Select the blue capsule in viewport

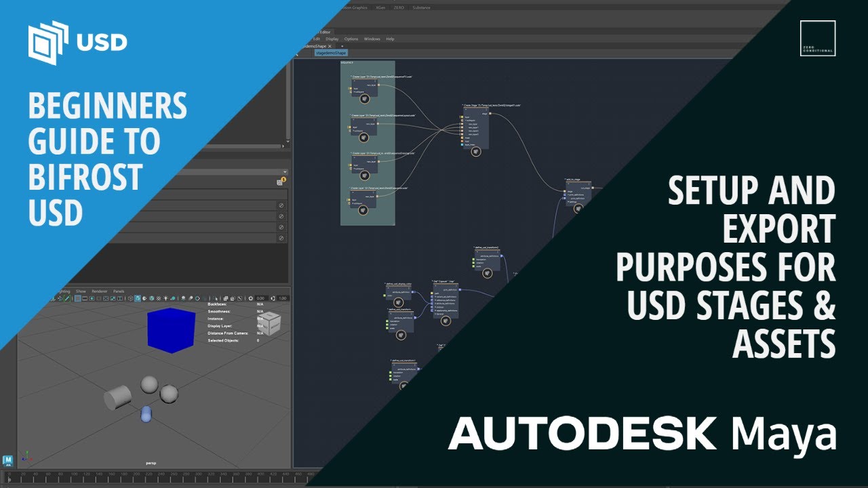(x=146, y=415)
